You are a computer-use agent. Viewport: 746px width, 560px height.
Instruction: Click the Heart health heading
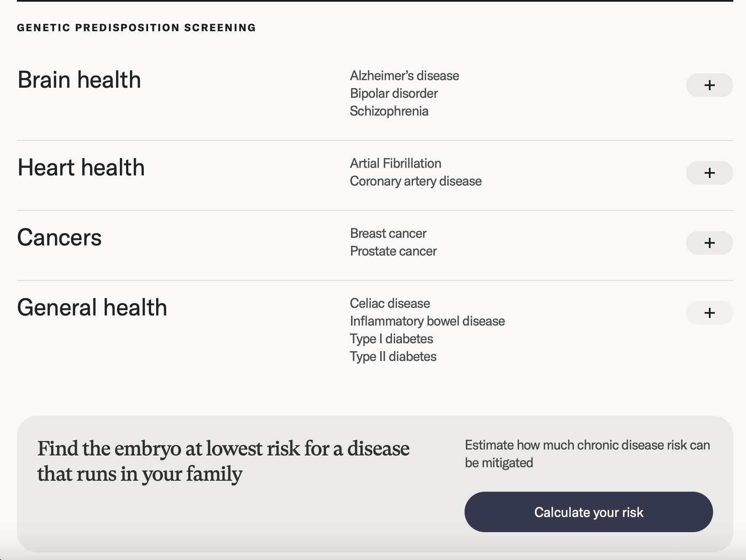tap(81, 167)
